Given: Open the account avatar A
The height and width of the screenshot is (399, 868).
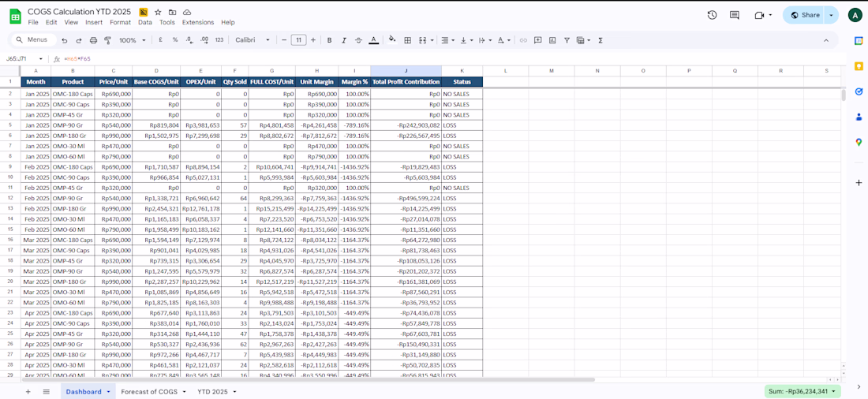Looking at the screenshot, I should tap(854, 15).
